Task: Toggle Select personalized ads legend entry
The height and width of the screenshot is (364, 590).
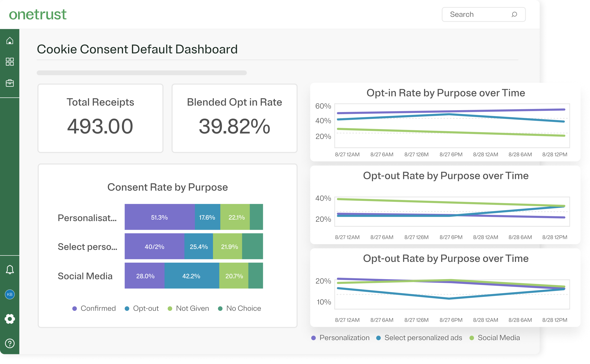Action: (x=419, y=338)
